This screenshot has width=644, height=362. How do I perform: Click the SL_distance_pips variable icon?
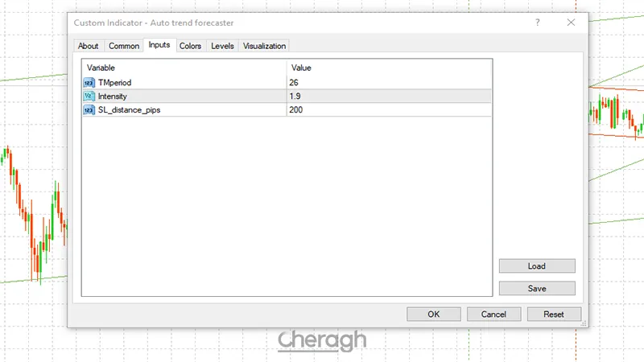(89, 109)
